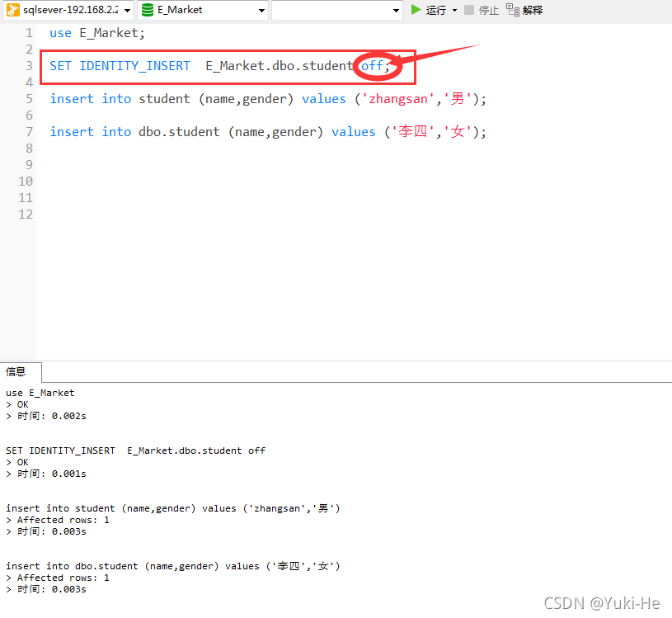Click output line inserting 'zhangsan'
Screen dimensions: 672x618
coord(172,508)
